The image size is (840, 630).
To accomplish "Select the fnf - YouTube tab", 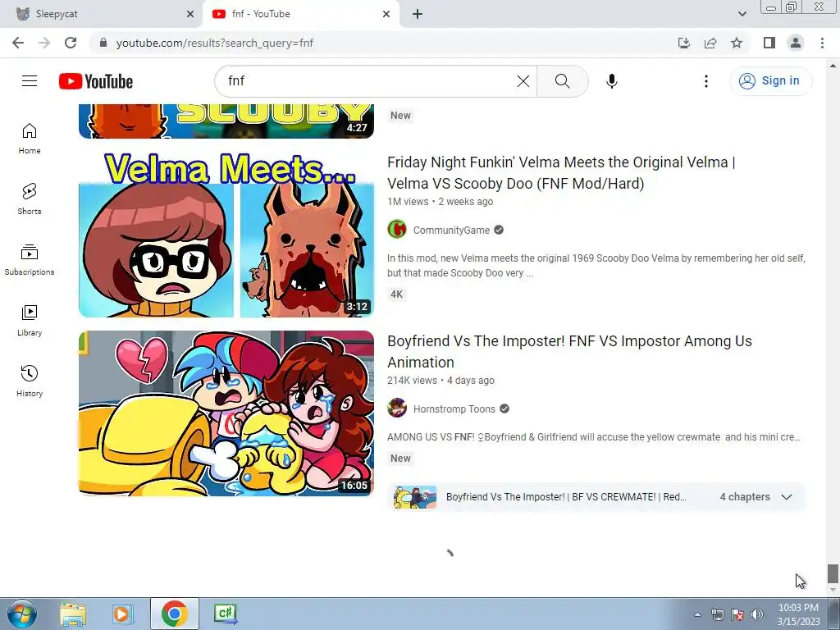I will tap(300, 14).
